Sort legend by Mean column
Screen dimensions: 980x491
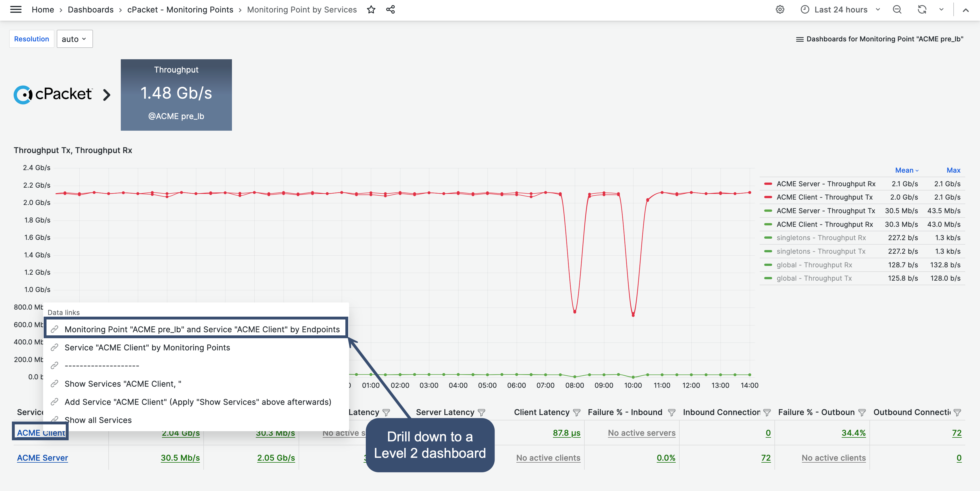(907, 170)
